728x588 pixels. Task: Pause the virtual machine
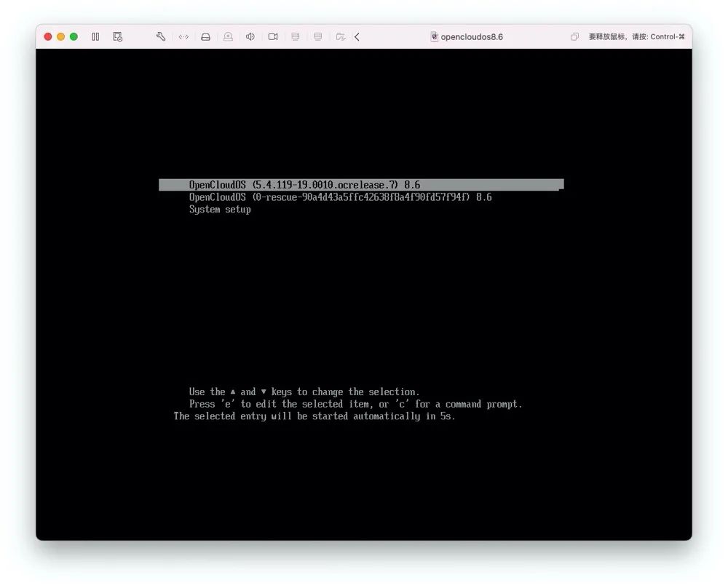(x=95, y=36)
